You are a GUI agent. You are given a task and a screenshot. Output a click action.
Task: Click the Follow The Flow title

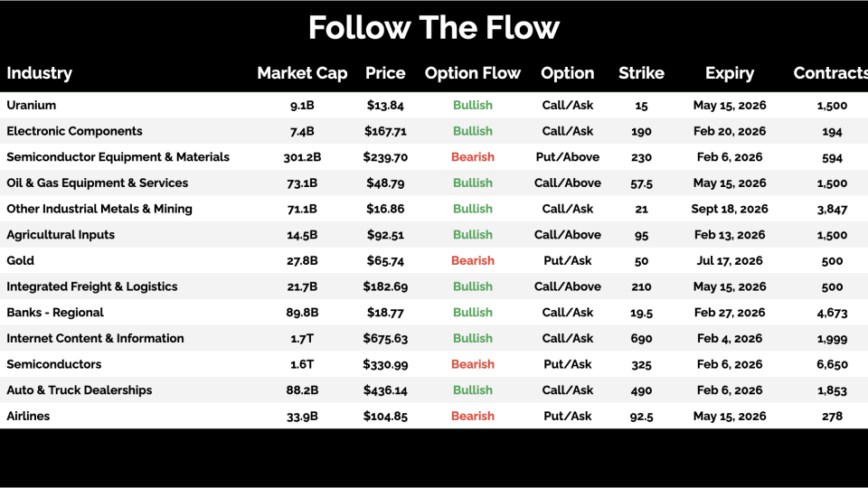click(x=434, y=28)
